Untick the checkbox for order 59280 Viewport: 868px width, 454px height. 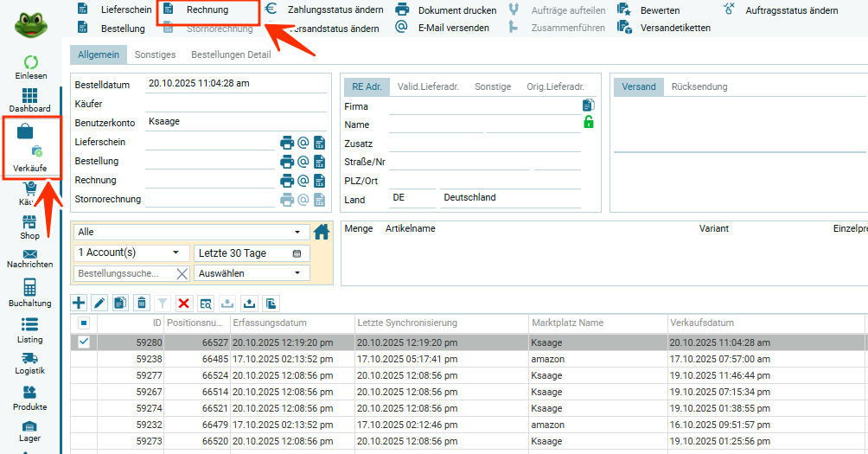[x=84, y=342]
